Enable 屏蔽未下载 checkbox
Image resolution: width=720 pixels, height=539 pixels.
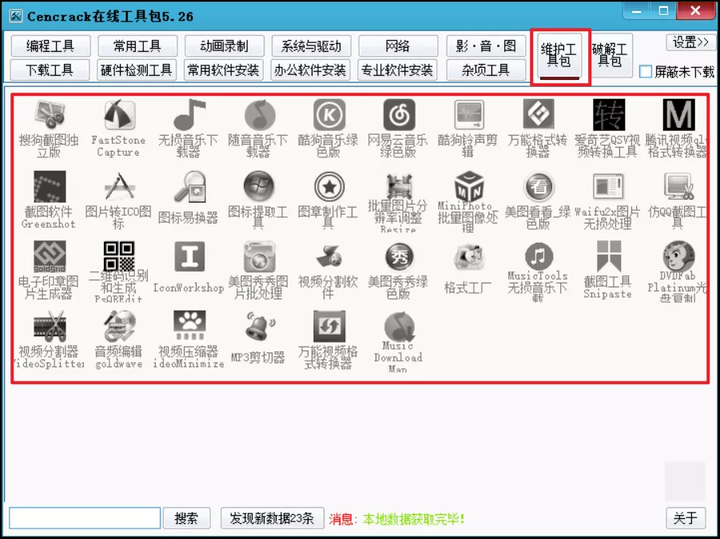pos(645,72)
